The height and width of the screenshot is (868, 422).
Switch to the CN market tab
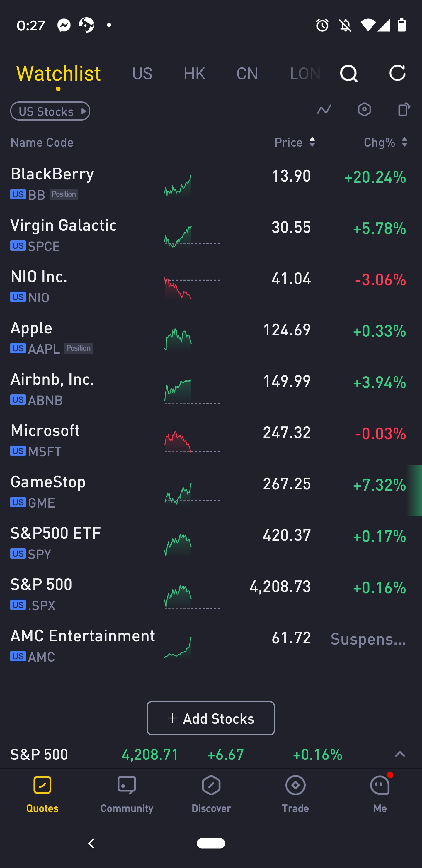tap(247, 73)
